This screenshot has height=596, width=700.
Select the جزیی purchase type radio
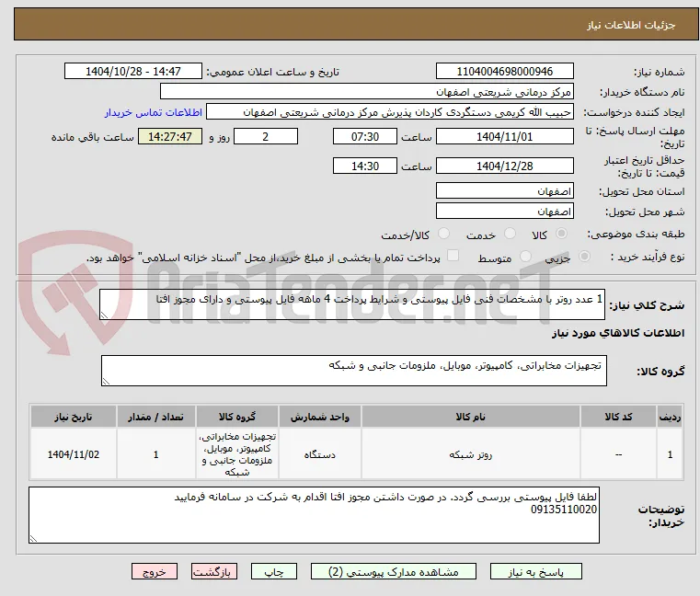point(584,257)
